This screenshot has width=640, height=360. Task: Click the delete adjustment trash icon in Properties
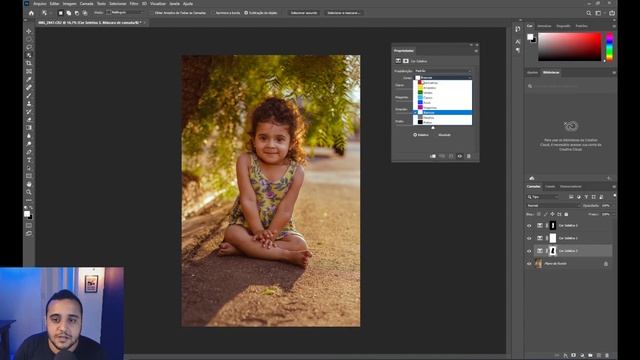point(469,156)
